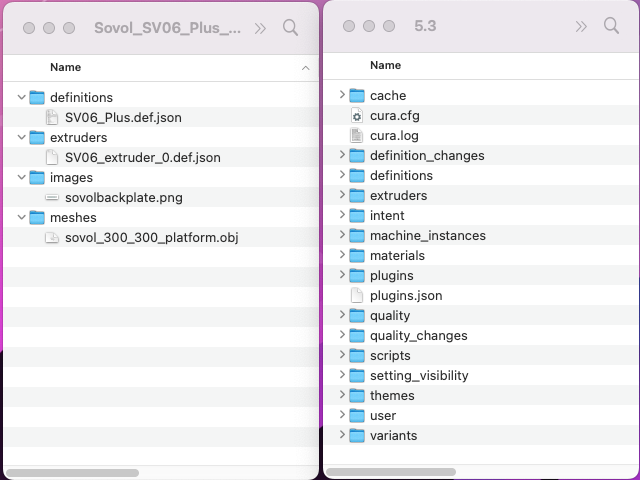Click the themes folder icon

357,396
